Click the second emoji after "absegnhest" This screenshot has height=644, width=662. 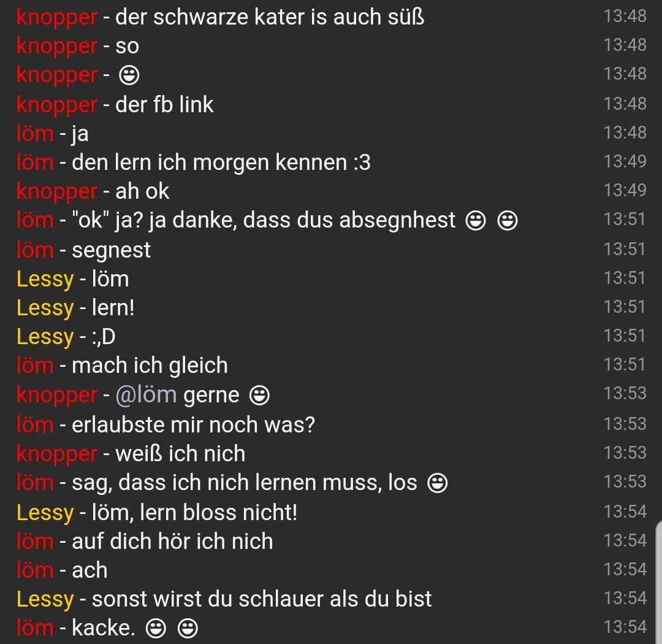[x=508, y=221]
